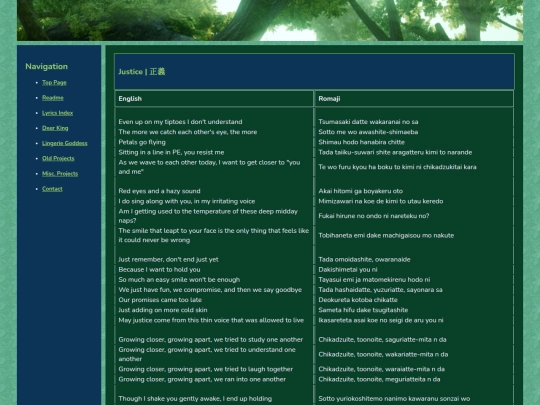The image size is (540, 405).
Task: Click the forest banner image
Action: (x=270, y=20)
